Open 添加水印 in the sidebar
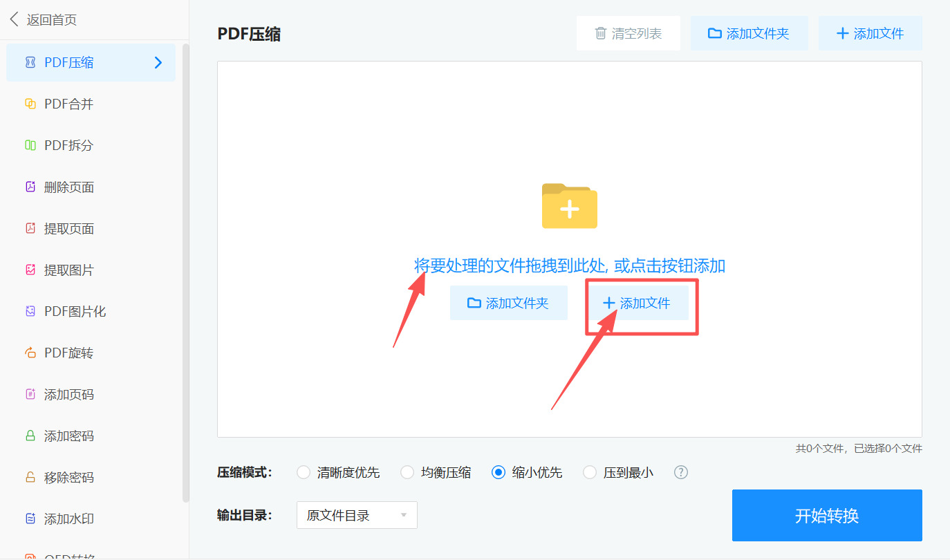The image size is (950, 560). click(x=91, y=519)
